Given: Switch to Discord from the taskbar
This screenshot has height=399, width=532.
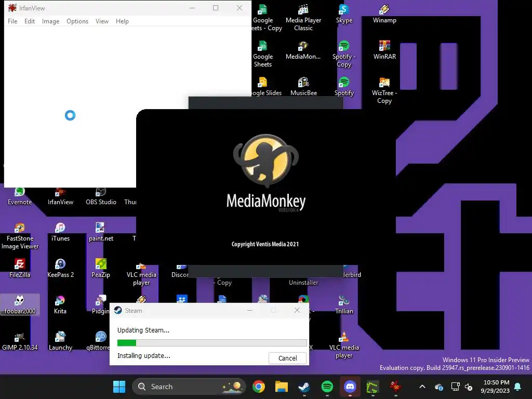Looking at the screenshot, I should point(350,387).
